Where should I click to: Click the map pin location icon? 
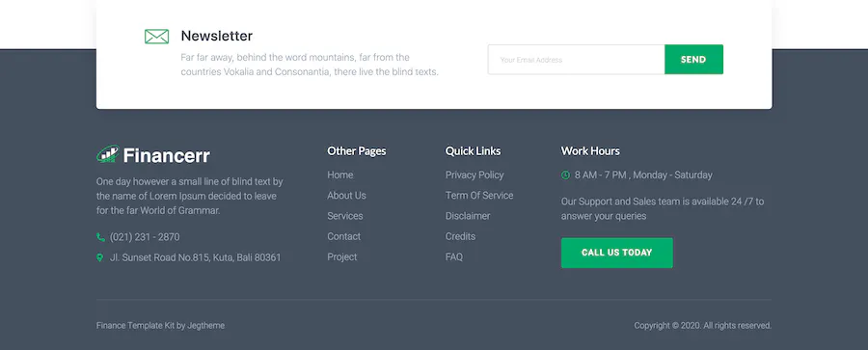coord(99,257)
